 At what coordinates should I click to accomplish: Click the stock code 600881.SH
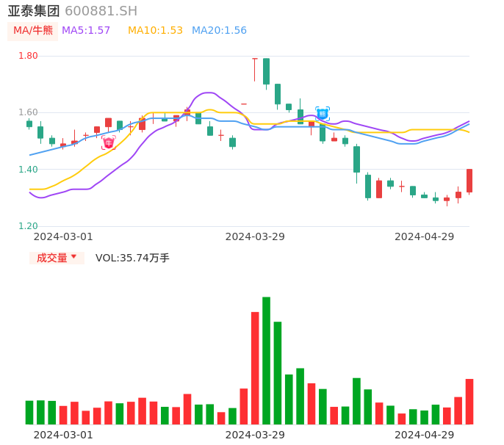(101, 11)
